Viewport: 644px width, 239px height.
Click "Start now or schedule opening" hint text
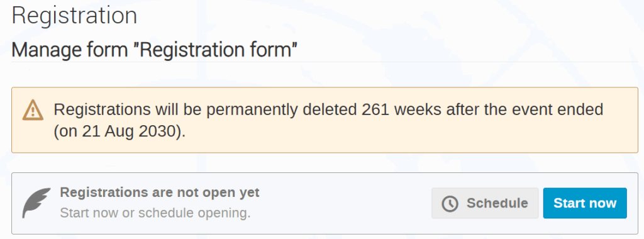click(x=155, y=213)
